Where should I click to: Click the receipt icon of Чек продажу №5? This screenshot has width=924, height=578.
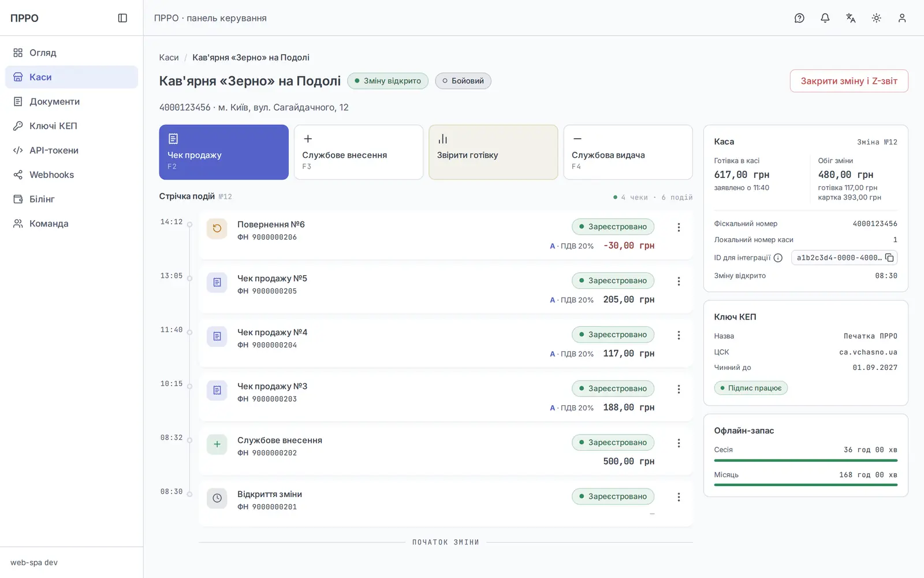tap(217, 282)
